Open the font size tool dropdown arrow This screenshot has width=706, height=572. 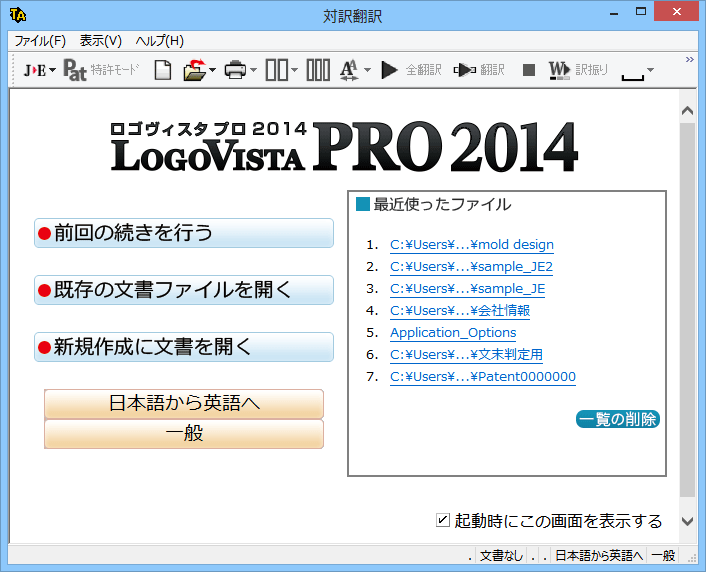click(x=367, y=70)
